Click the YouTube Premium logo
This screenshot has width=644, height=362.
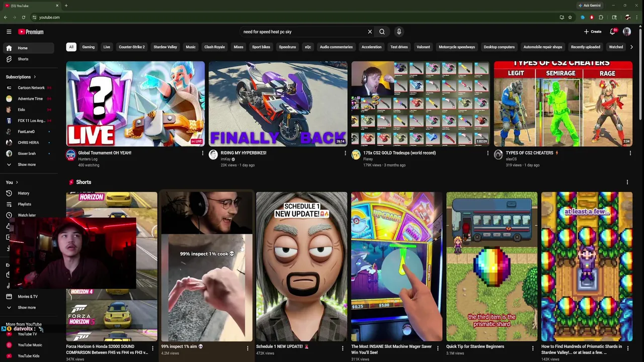pos(31,32)
